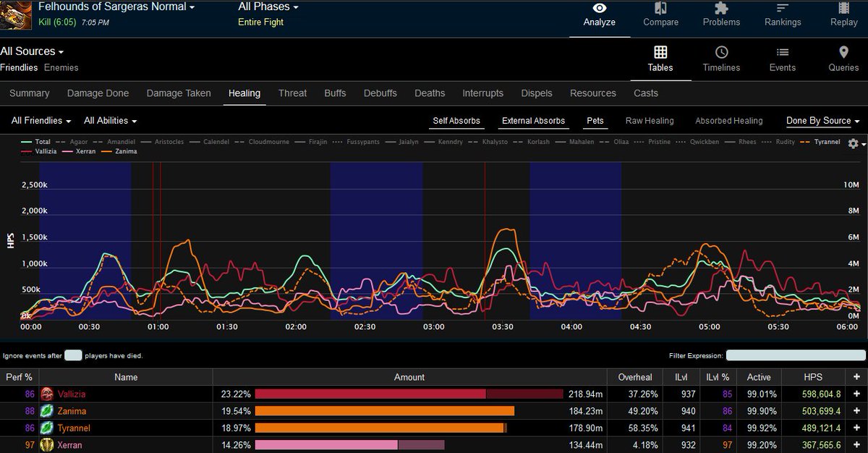This screenshot has width=868, height=453.
Task: Open the graph settings gear
Action: (x=853, y=143)
